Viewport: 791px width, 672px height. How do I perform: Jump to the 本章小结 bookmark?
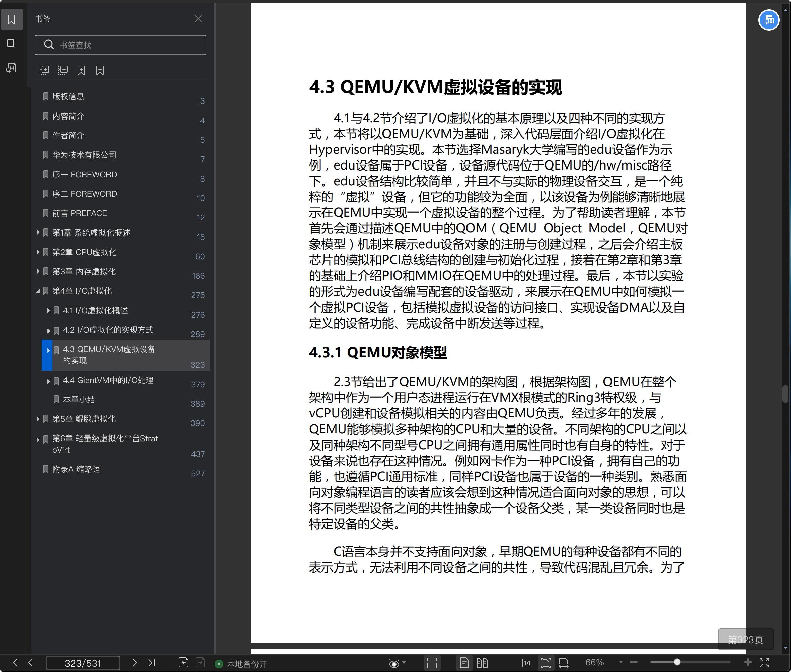pyautogui.click(x=79, y=400)
